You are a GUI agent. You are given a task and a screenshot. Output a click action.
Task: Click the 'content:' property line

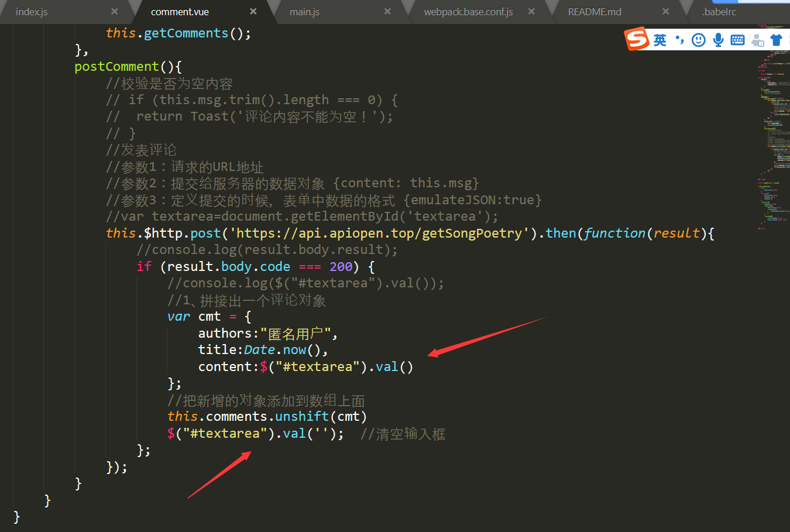pos(305,367)
